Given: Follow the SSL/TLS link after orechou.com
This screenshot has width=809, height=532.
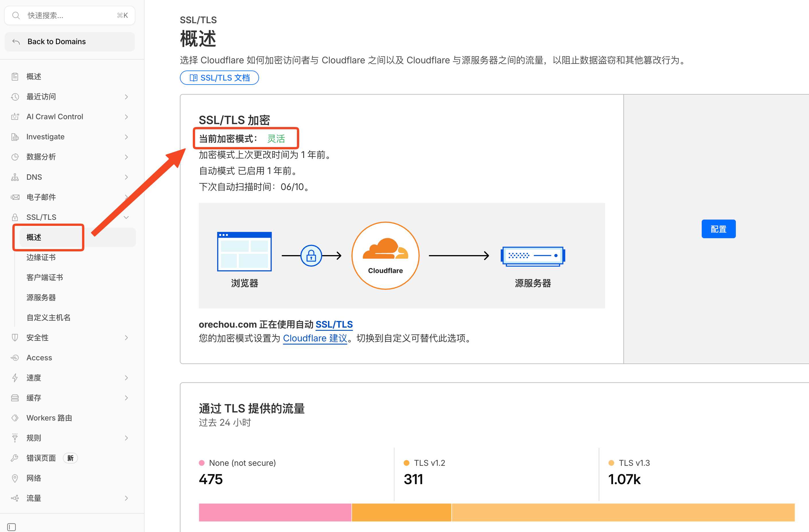Looking at the screenshot, I should tap(334, 324).
